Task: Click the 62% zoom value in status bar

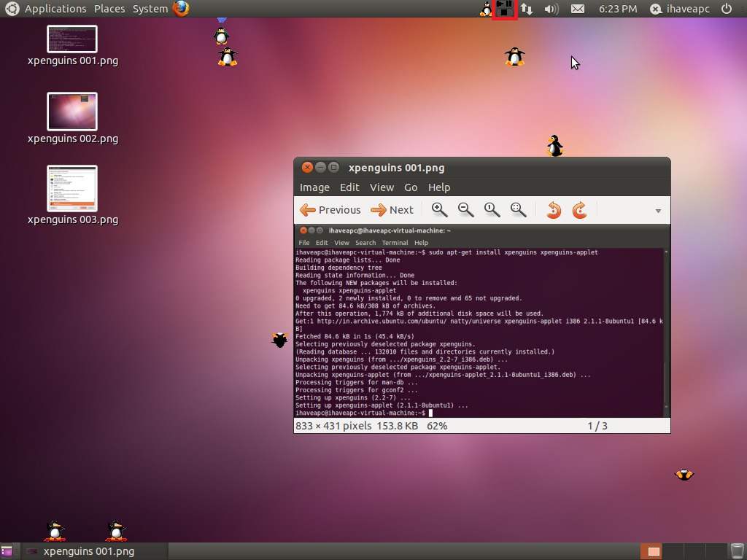Action: pos(437,426)
